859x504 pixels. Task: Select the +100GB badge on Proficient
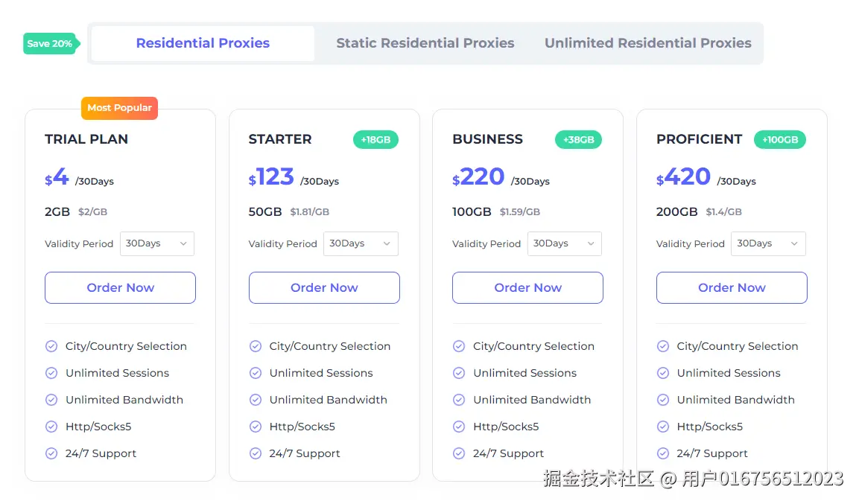779,139
